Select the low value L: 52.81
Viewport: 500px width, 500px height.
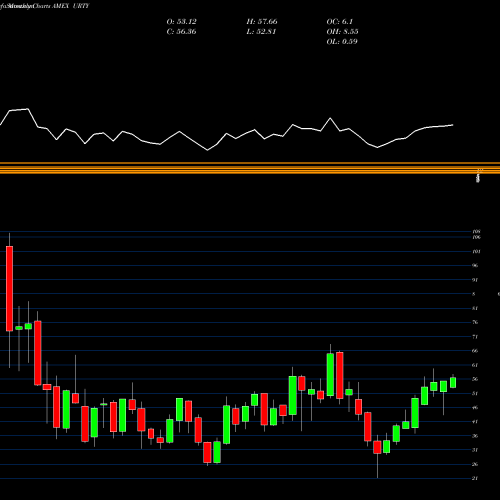tap(261, 32)
